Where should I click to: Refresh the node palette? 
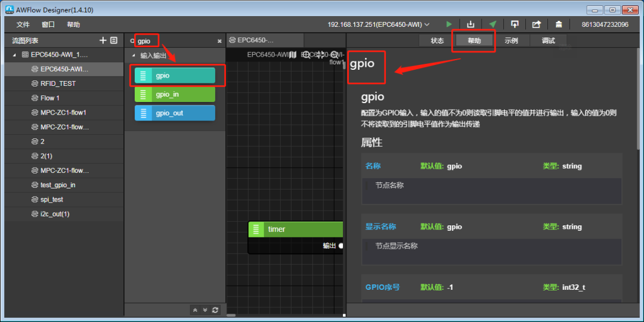point(215,310)
